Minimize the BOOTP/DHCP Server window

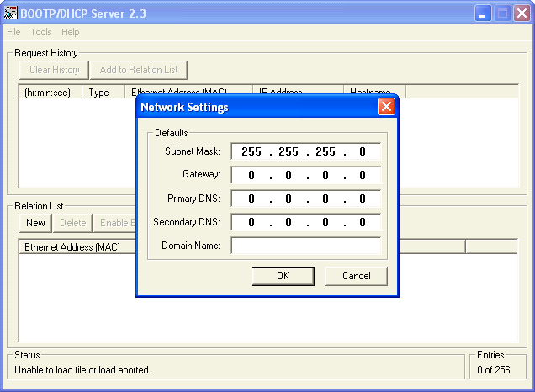[483, 13]
